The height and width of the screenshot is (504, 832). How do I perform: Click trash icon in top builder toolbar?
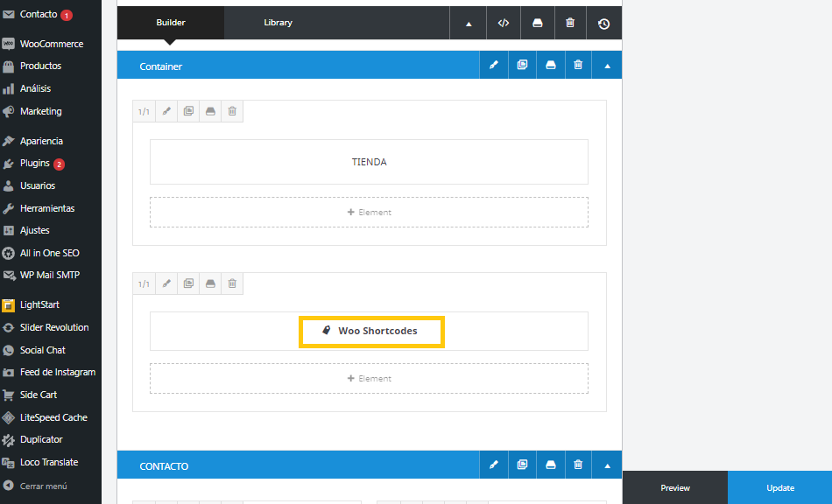[x=570, y=24]
